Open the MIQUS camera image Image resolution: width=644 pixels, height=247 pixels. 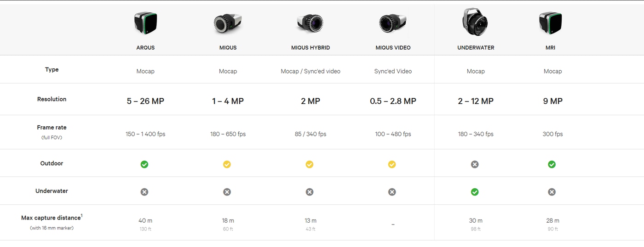pos(228,24)
